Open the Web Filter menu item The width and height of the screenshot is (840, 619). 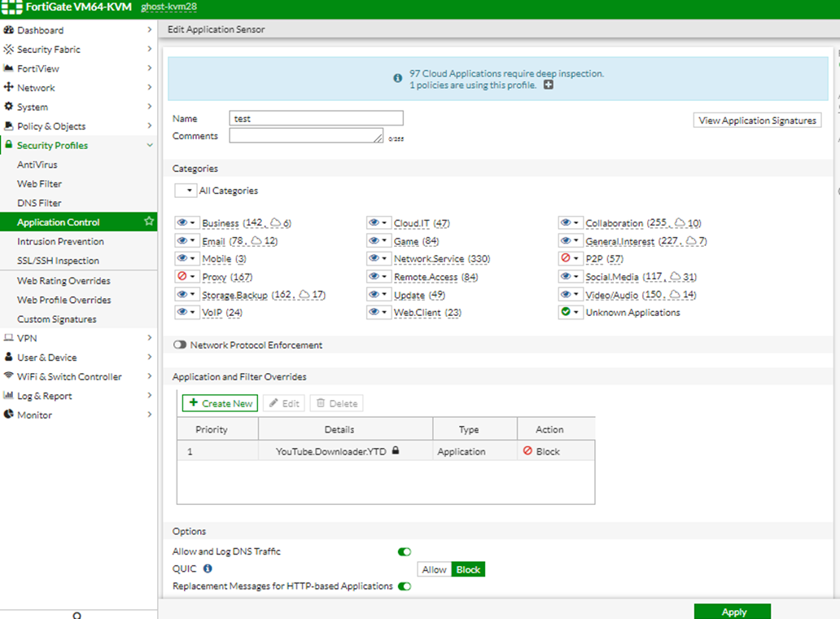[x=39, y=184]
